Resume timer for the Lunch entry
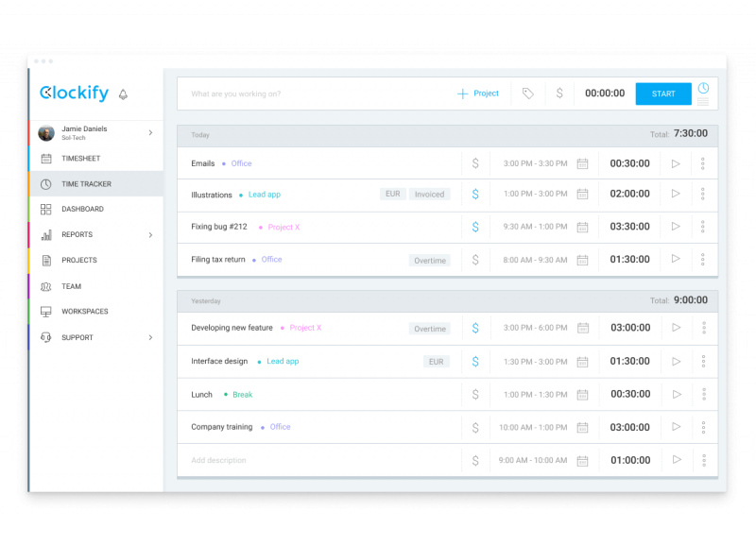Image resolution: width=756 pixels, height=545 pixels. point(677,394)
